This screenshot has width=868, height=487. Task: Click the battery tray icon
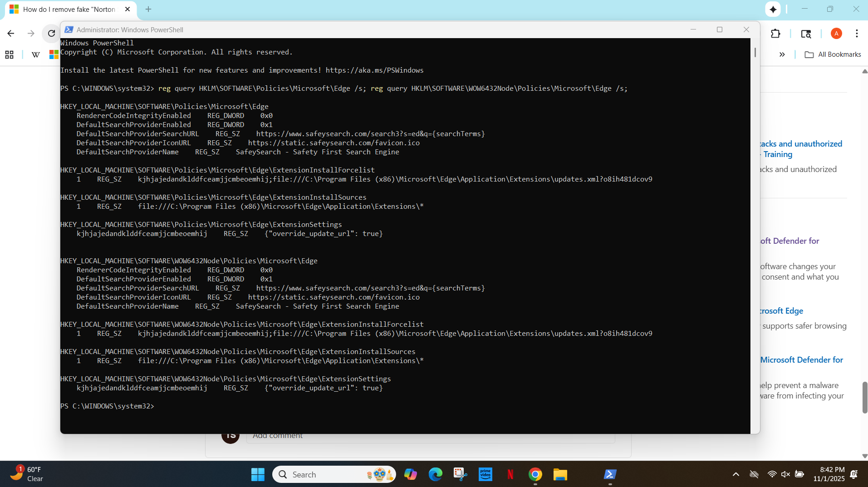[x=799, y=474]
